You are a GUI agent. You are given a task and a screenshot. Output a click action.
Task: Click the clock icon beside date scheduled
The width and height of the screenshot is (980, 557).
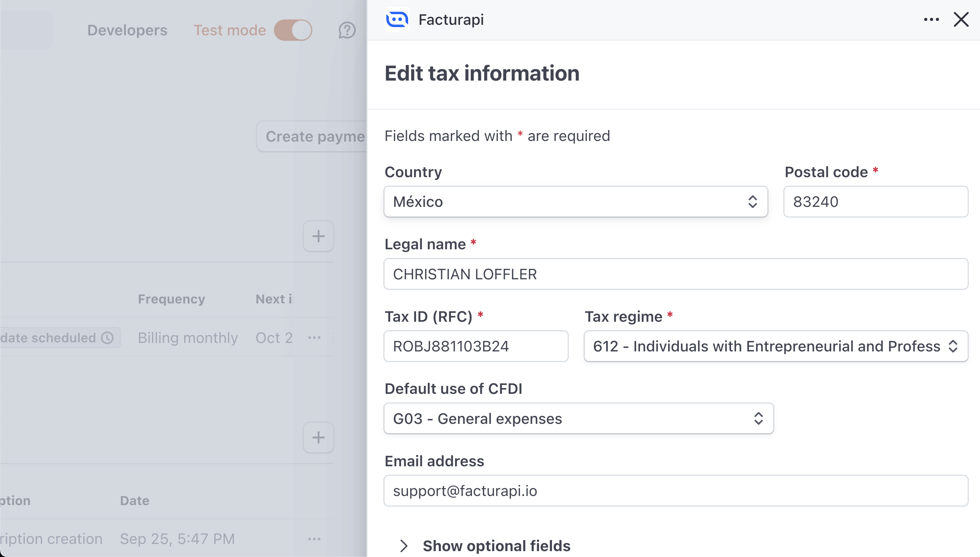[x=107, y=338]
